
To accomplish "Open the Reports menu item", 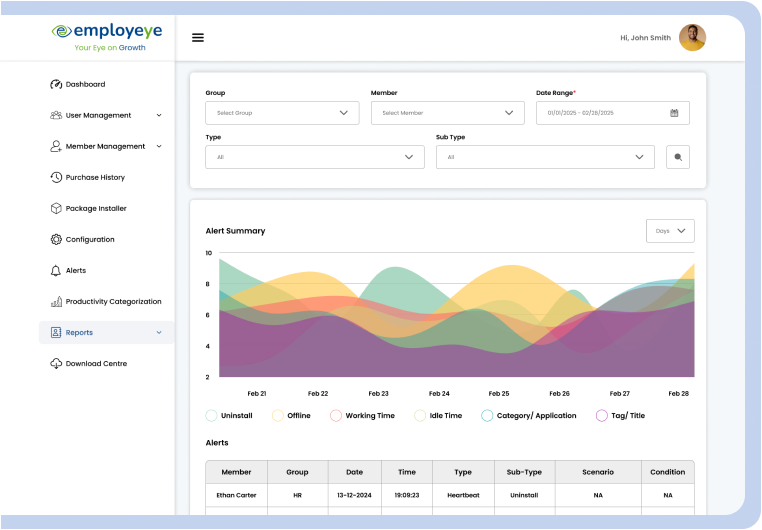I will (106, 332).
